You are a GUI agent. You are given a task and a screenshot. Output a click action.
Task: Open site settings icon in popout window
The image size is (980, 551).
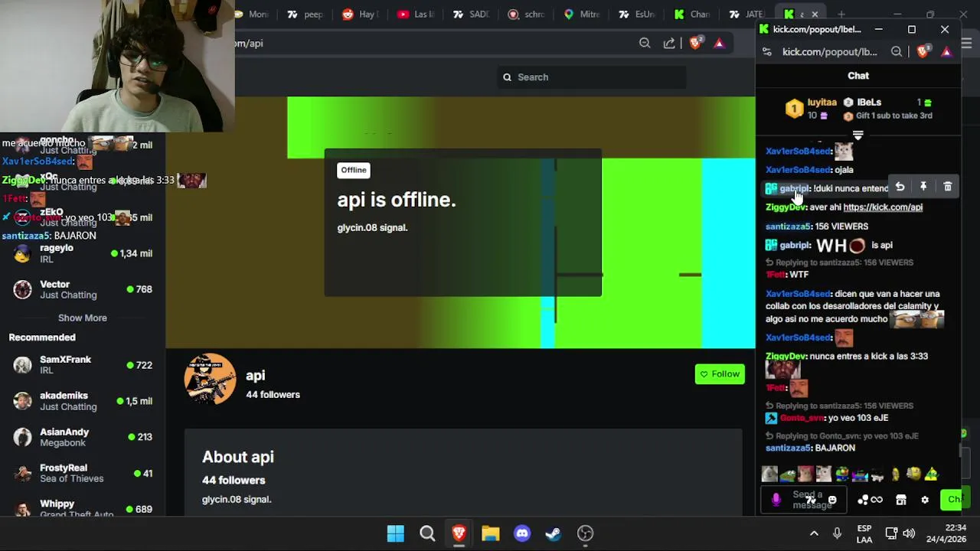(x=767, y=51)
